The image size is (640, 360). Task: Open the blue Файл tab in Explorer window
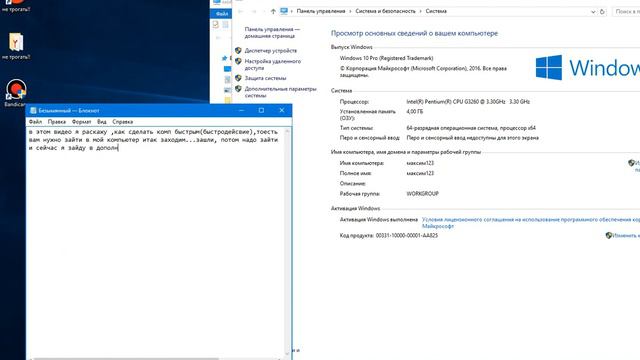click(x=222, y=14)
